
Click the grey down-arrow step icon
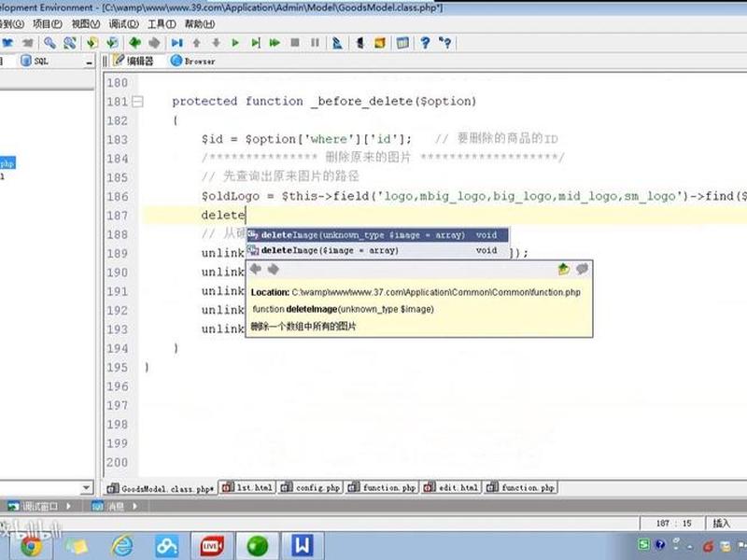pyautogui.click(x=216, y=43)
